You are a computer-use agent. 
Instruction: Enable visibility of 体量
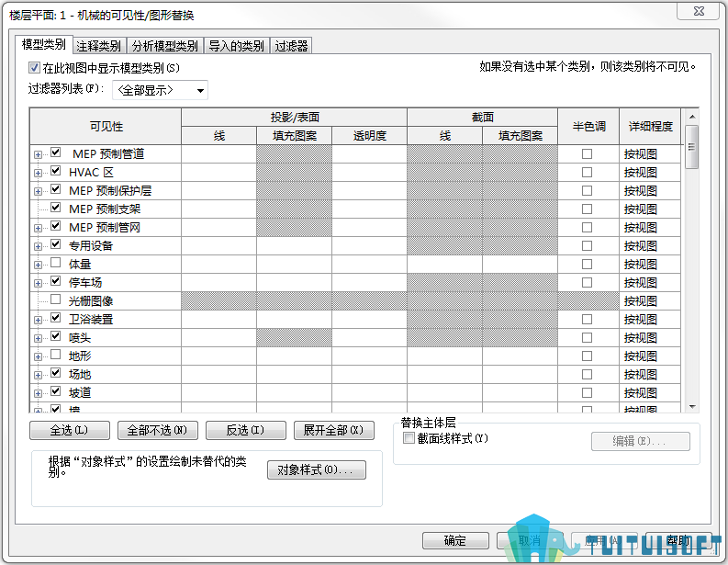tap(56, 263)
